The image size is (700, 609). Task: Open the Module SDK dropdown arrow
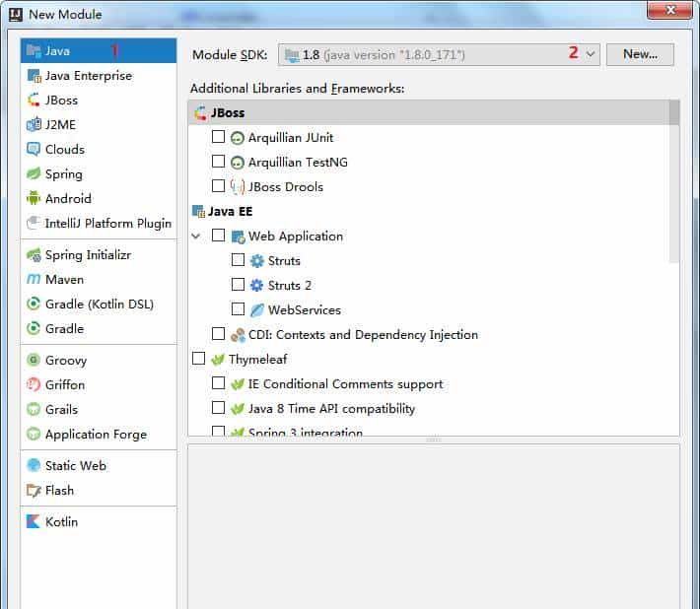coord(591,54)
